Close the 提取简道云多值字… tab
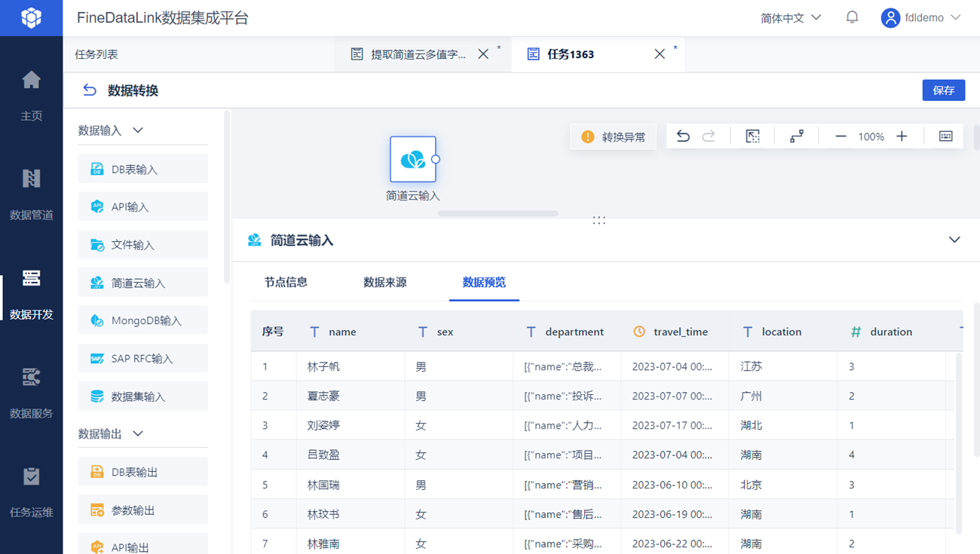The height and width of the screenshot is (554, 980). click(483, 54)
